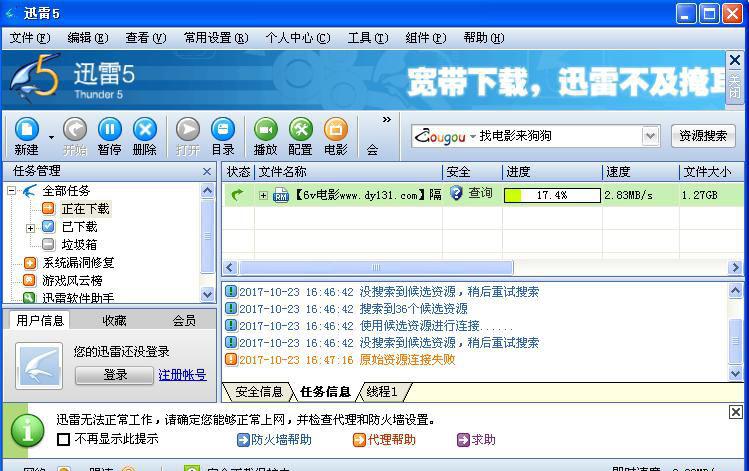The height and width of the screenshot is (471, 749).
Task: Click the 新建 (New) toolbar icon
Action: 27,137
